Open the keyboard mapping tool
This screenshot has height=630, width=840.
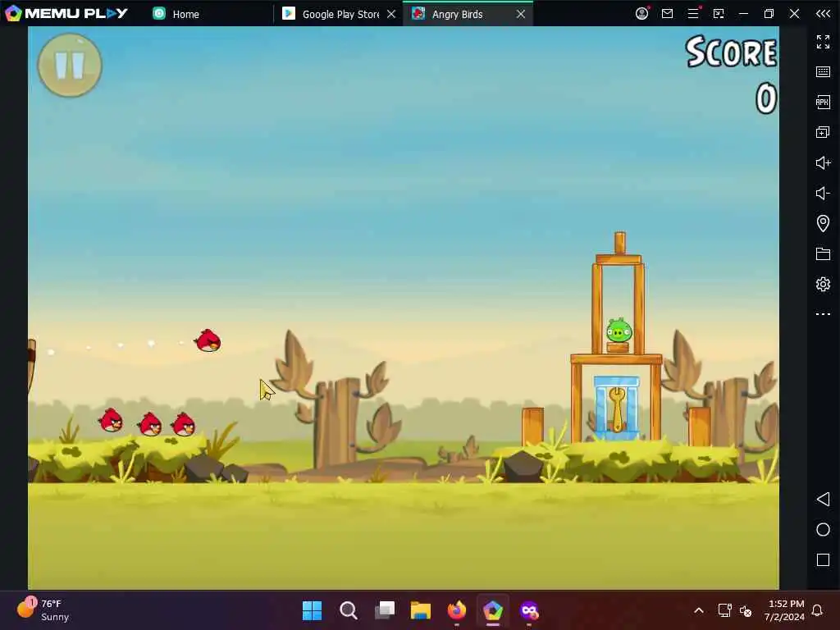pos(823,72)
